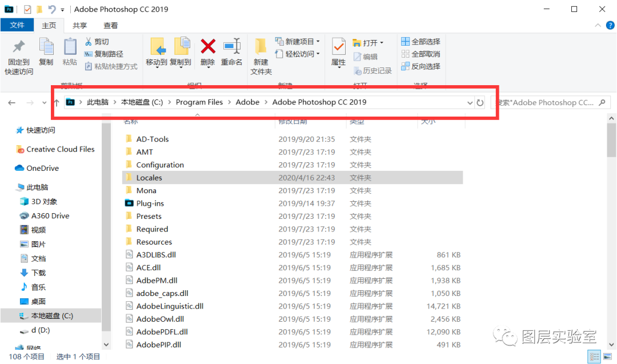617x364 pixels.
Task: Expand address bar history dropdown
Action: coord(470,103)
